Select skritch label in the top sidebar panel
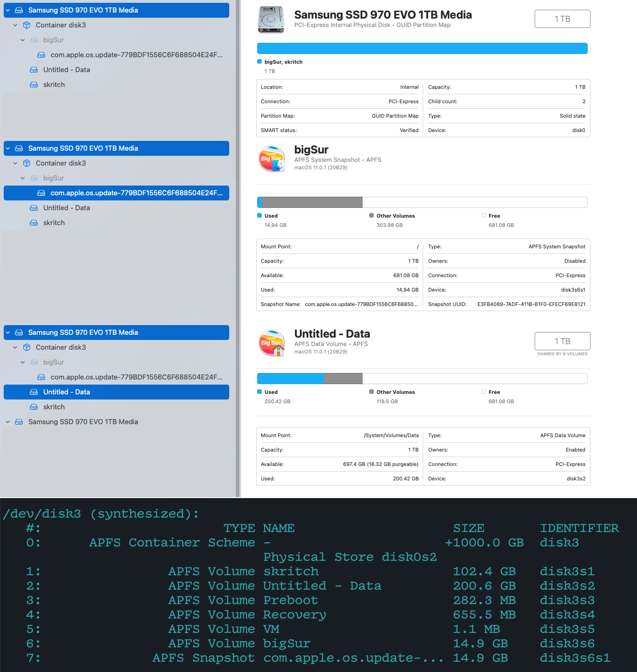Screen dimensions: 637x672 pos(54,85)
